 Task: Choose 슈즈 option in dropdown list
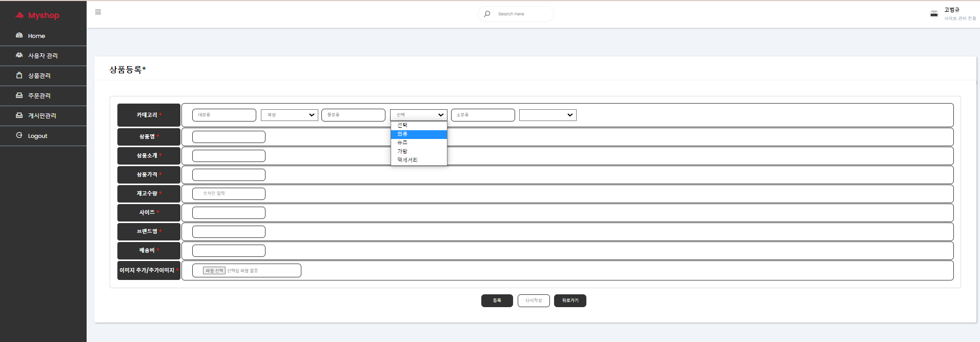[x=419, y=143]
